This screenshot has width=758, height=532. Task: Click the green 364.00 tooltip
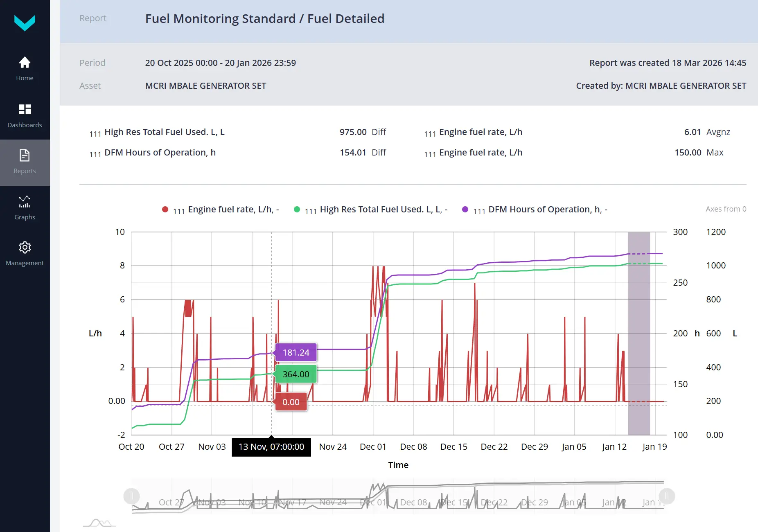[x=295, y=374]
